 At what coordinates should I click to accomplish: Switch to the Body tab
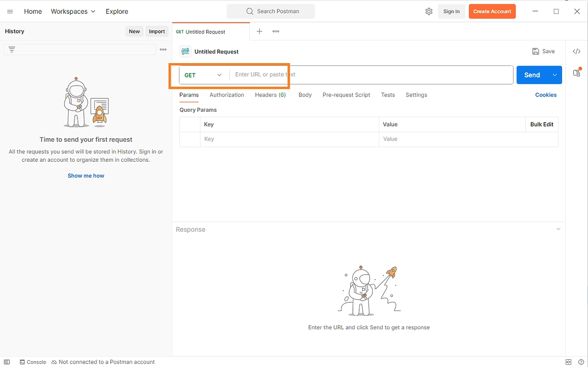pyautogui.click(x=305, y=95)
